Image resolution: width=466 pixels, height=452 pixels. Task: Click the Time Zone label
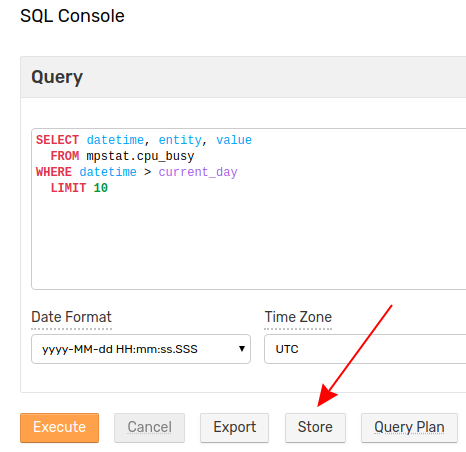click(x=298, y=317)
